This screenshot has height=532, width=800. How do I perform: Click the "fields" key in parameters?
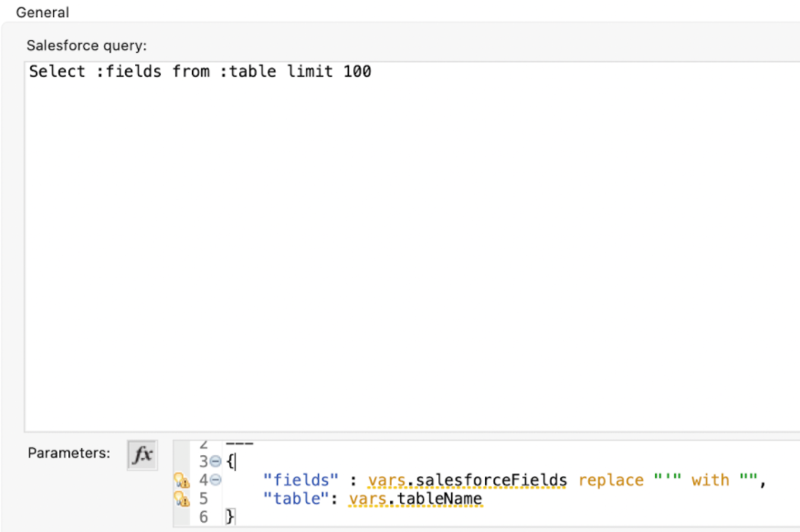tap(300, 480)
